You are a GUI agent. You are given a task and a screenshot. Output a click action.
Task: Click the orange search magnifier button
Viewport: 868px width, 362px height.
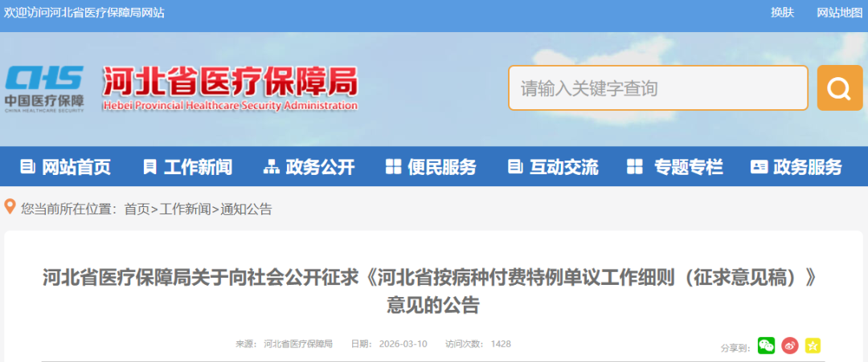click(839, 87)
